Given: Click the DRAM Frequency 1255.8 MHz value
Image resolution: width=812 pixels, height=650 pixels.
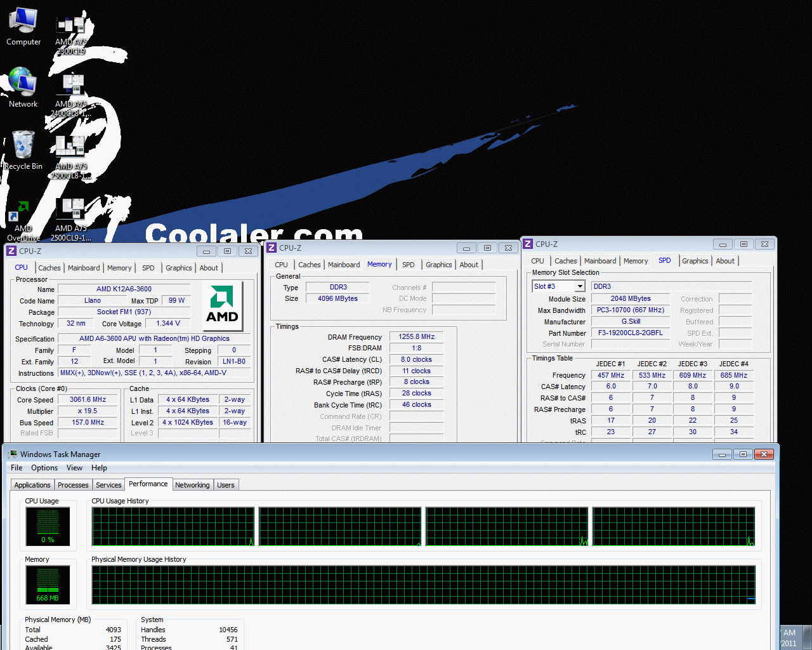Looking at the screenshot, I should pyautogui.click(x=417, y=336).
